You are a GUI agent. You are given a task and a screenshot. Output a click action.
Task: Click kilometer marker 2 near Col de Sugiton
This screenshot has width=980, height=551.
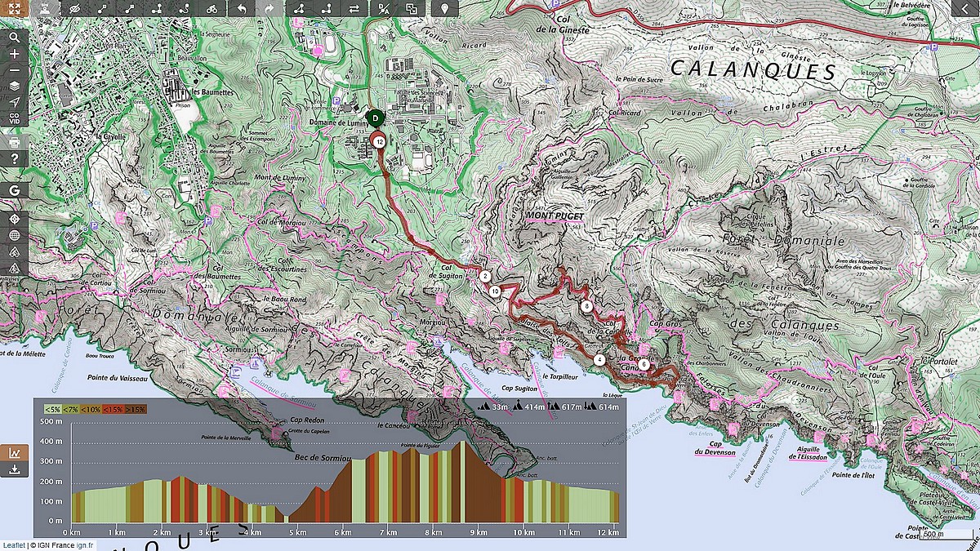485,277
